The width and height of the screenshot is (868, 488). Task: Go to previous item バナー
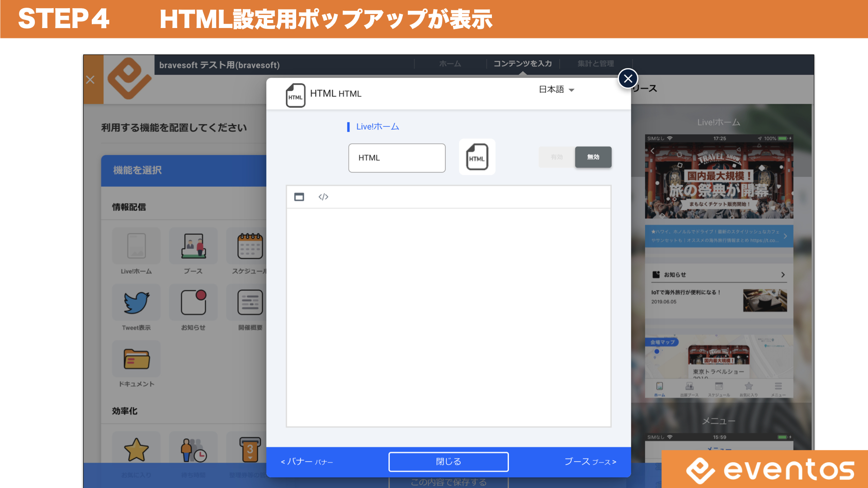(x=307, y=462)
